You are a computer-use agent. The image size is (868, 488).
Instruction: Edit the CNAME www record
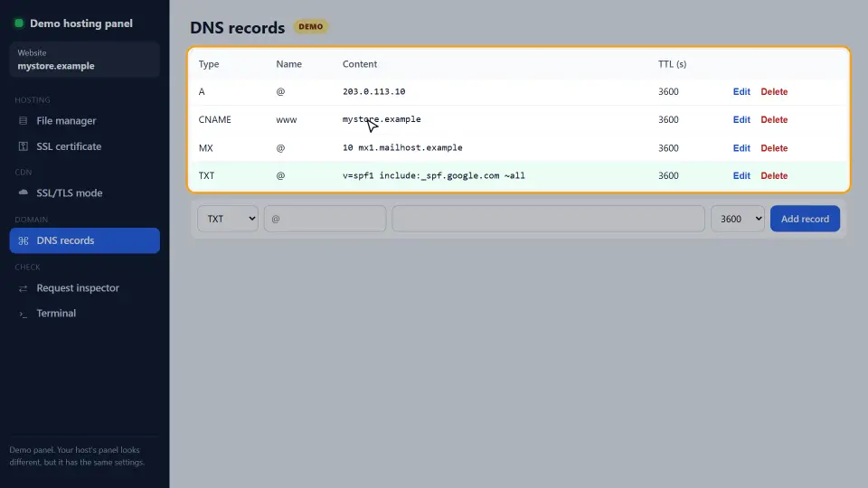[x=741, y=119]
